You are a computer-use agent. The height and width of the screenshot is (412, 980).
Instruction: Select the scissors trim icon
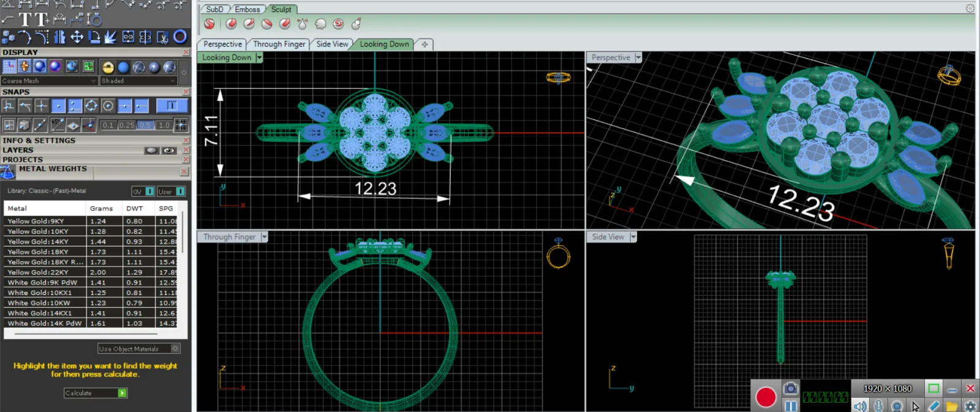tap(162, 37)
